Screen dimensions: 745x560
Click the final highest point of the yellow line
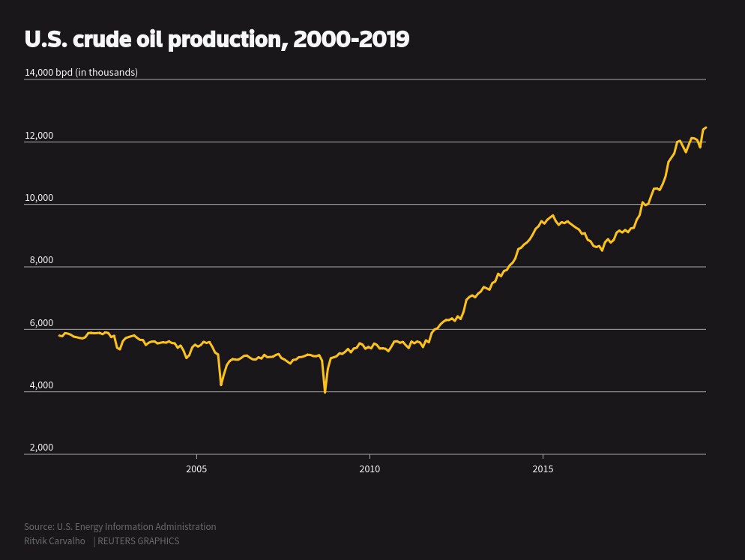pyautogui.click(x=705, y=128)
